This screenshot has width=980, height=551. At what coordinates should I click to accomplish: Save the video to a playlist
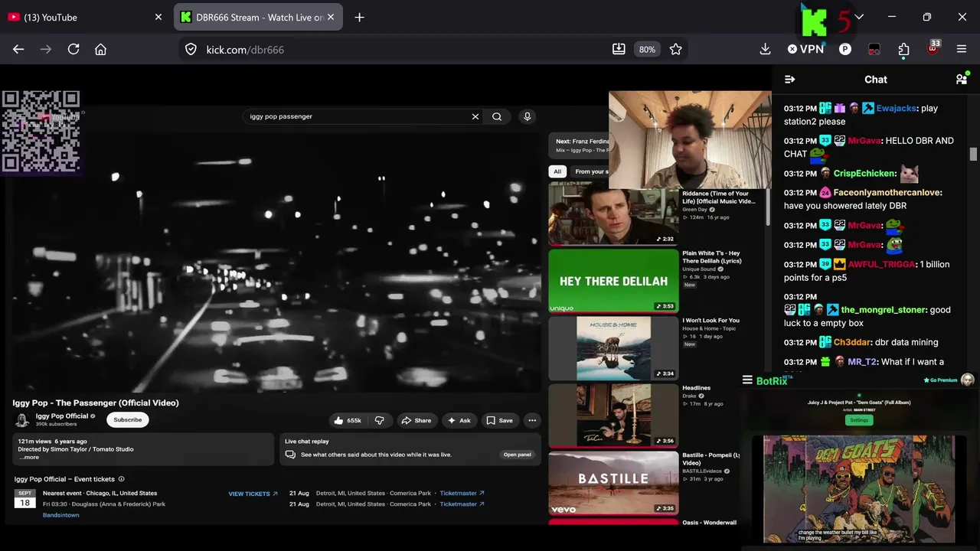[x=500, y=420]
